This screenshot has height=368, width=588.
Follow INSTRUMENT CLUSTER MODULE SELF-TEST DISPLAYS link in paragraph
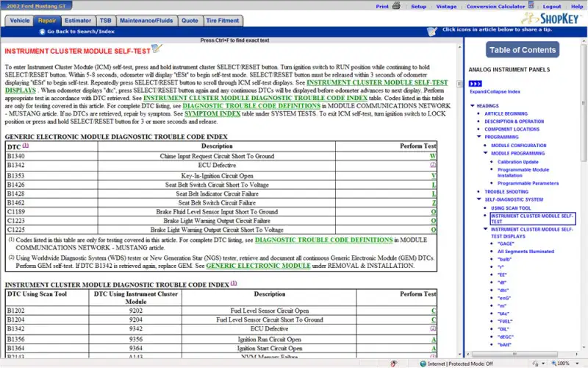tap(377, 82)
